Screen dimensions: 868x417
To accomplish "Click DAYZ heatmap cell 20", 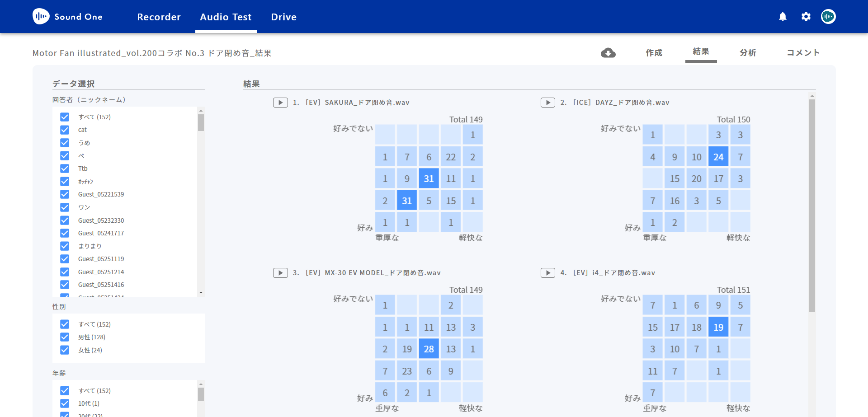I will click(x=697, y=179).
